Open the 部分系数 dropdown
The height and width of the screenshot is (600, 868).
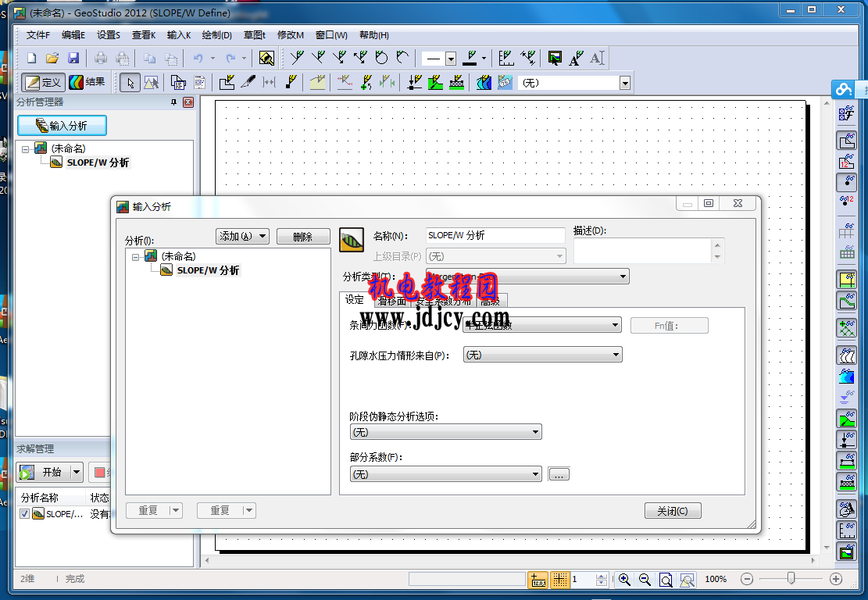tap(445, 473)
